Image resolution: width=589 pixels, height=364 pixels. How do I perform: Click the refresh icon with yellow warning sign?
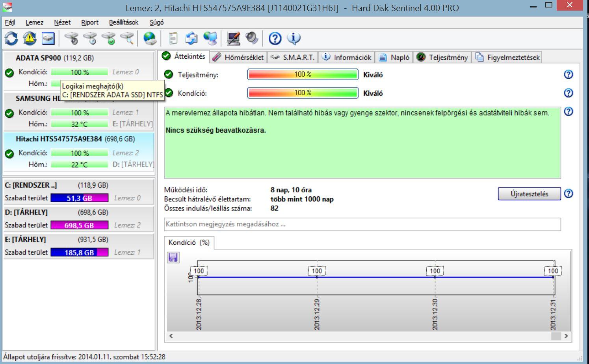[30, 38]
